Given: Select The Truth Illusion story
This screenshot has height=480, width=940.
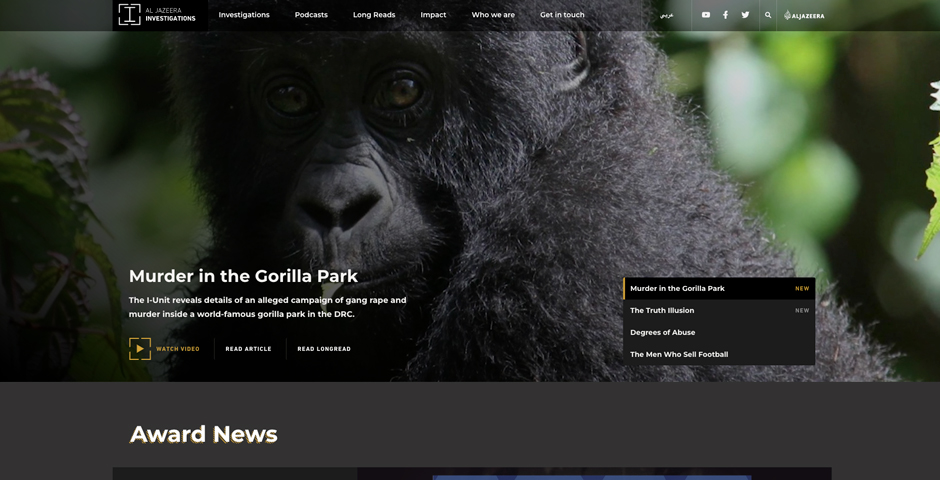Looking at the screenshot, I should 719,310.
